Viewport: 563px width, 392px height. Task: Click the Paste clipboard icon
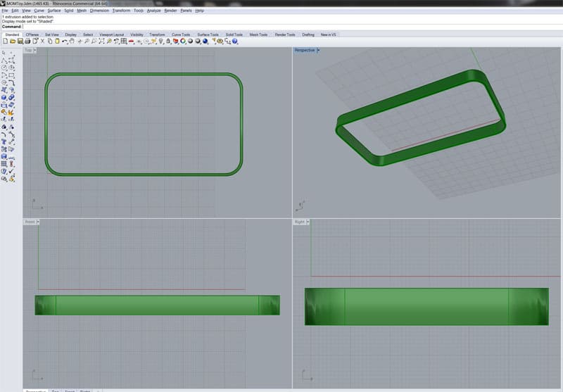point(57,42)
